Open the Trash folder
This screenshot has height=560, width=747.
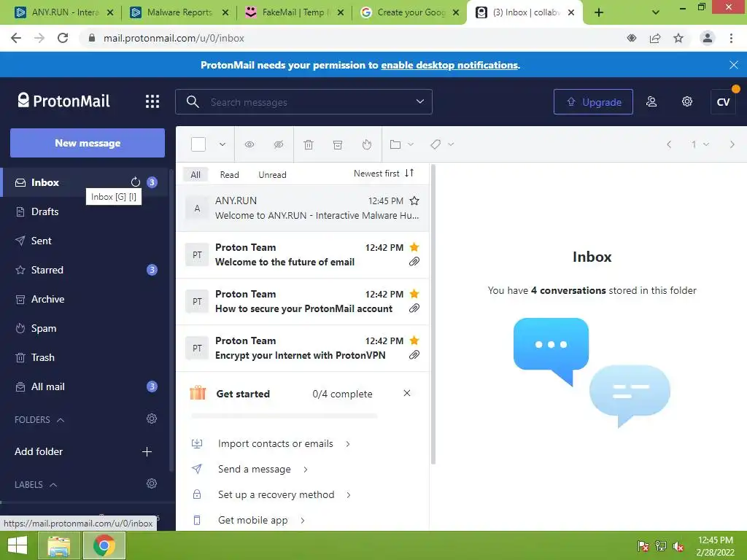85,357
